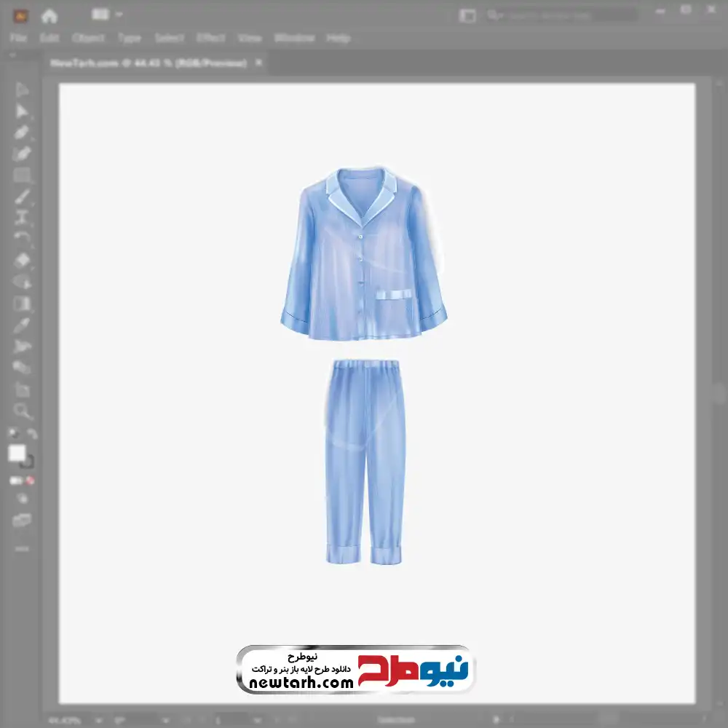Reset to default fill and stroke

point(12,434)
